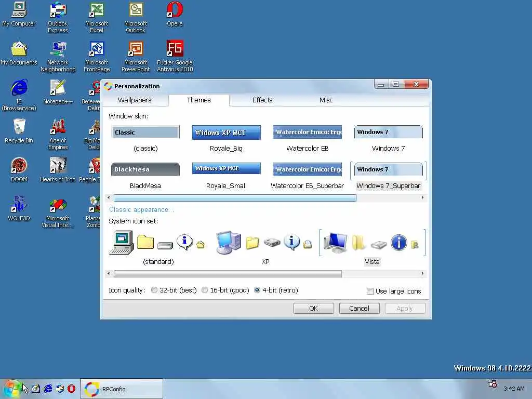Click Opera quick launch icon
Screen dimensions: 532x399
(71, 389)
